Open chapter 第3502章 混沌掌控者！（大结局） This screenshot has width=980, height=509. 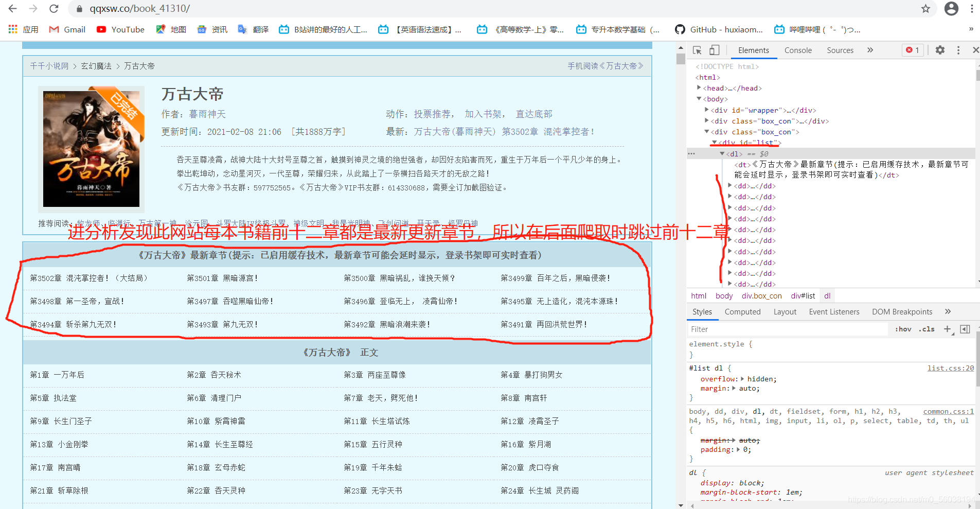coord(90,278)
